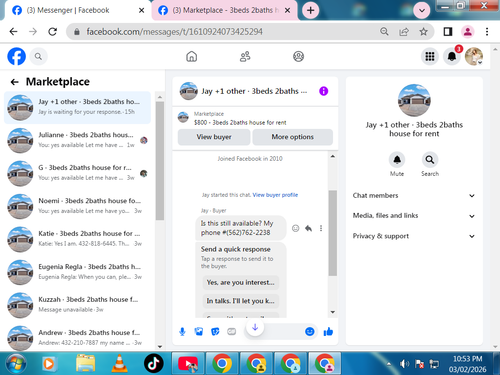Open TikTok from the taskbar

[x=154, y=363]
